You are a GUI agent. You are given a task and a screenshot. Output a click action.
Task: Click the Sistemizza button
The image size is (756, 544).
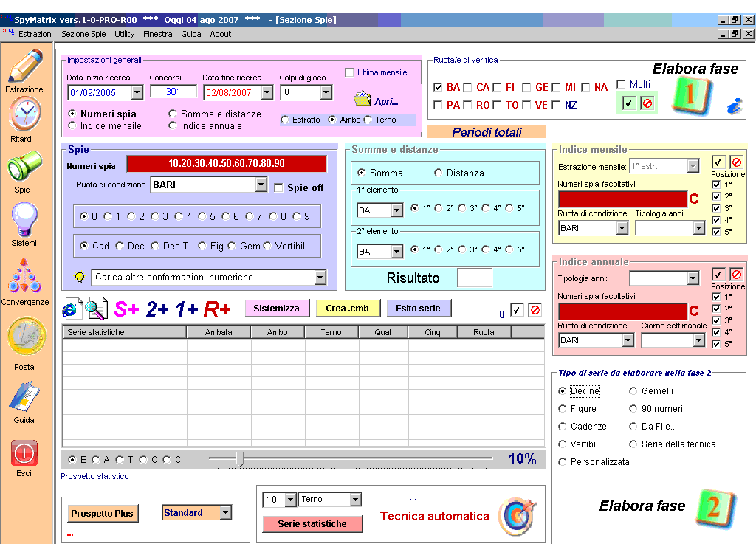pos(277,309)
